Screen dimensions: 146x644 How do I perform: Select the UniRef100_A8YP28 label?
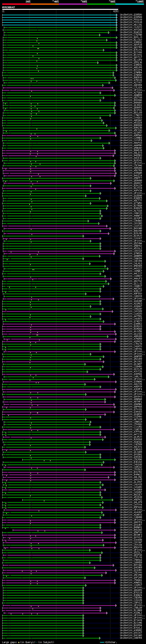(x=131, y=45)
